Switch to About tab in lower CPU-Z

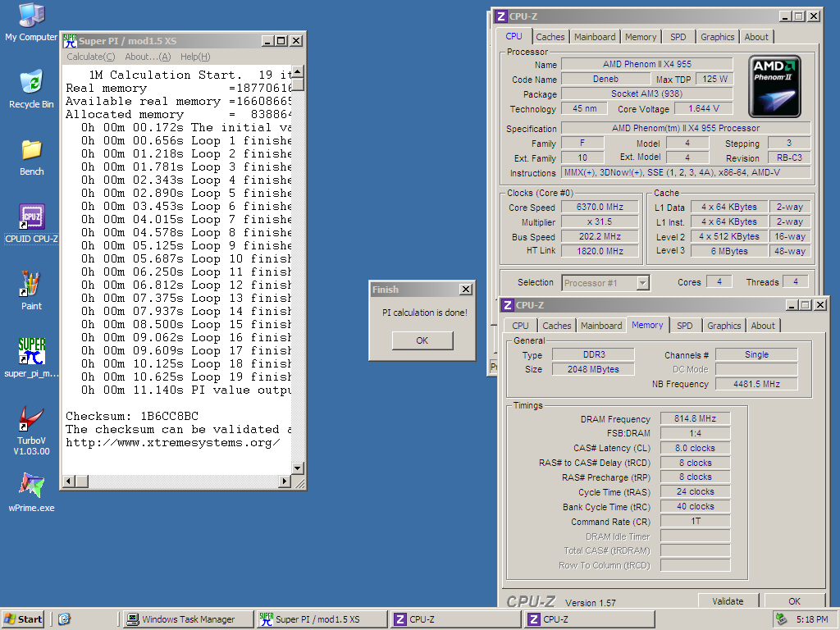(763, 326)
